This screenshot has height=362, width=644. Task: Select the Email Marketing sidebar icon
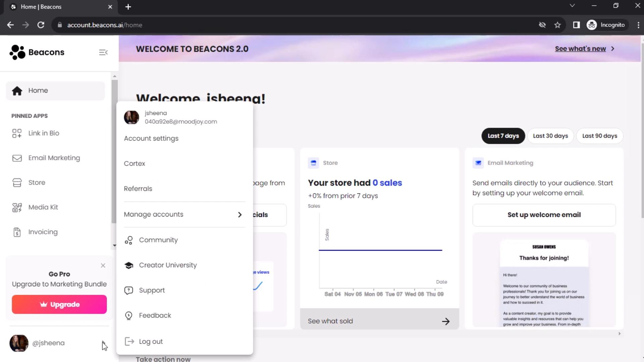pos(16,158)
